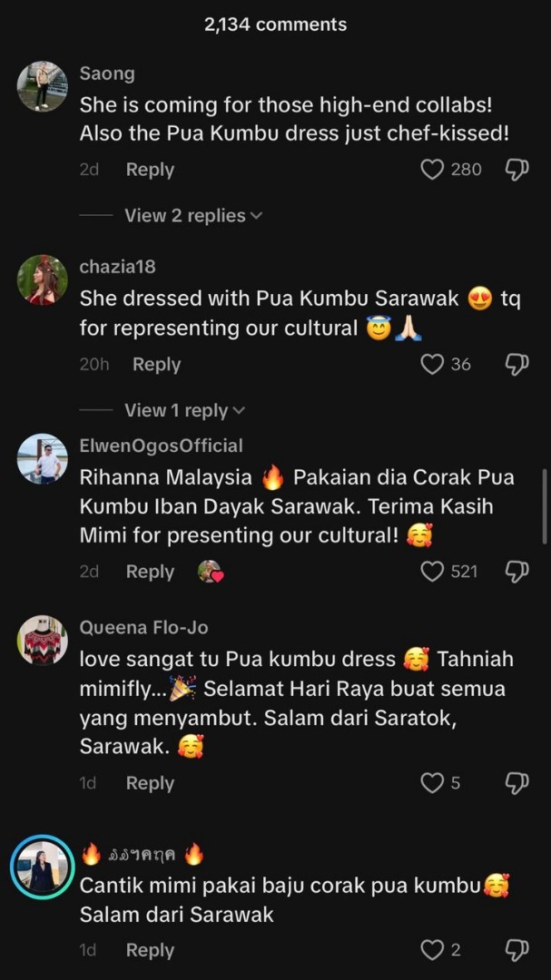Tap the creator-liked avatar badge beside Reply
551x980 pixels.
click(x=211, y=572)
